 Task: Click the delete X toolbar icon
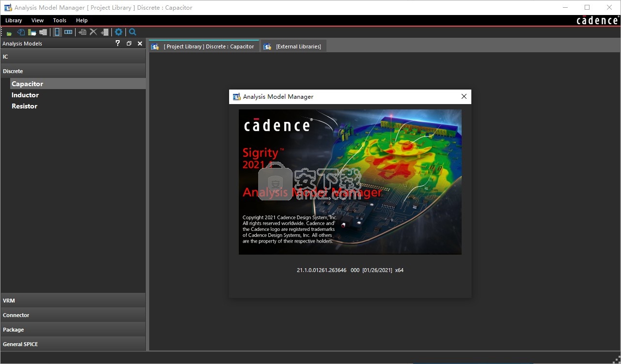pos(93,32)
